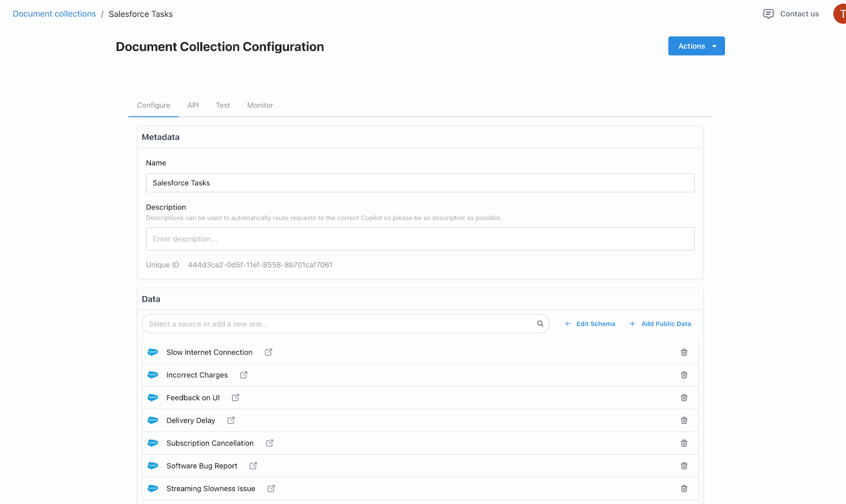Viewport: 846px width, 504px height.
Task: Open Slow Internet Connection external link
Action: point(269,352)
